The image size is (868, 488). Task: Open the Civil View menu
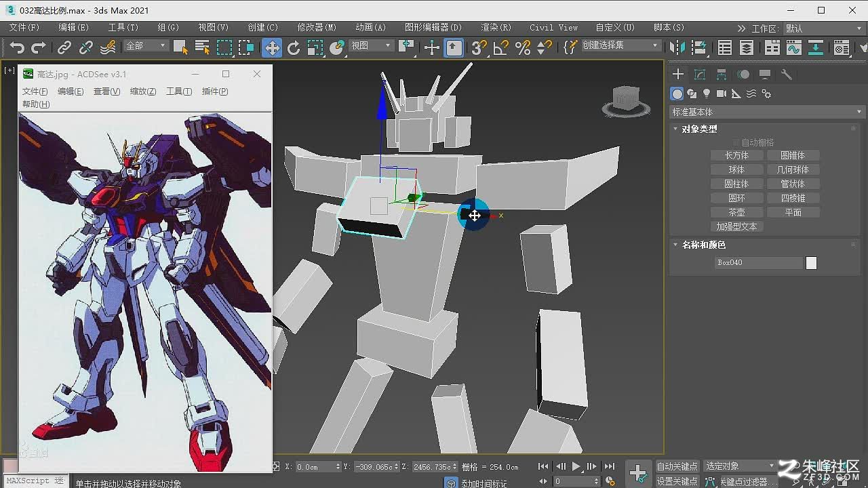[554, 28]
